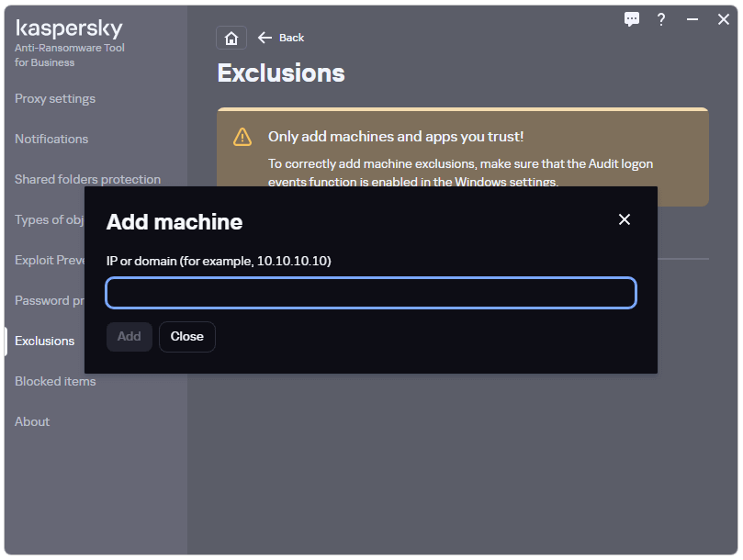Open Types of objects sidebar item
Viewport: 743px width, 560px height.
click(50, 219)
